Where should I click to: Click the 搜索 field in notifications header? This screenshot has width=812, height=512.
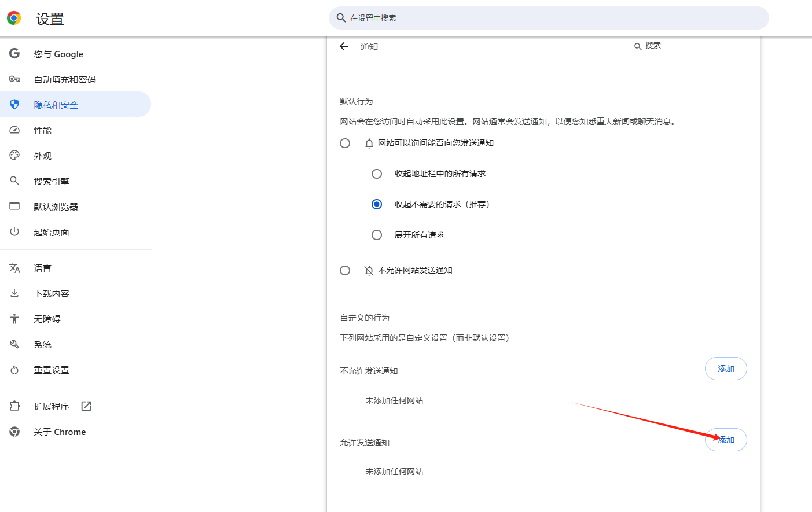(696, 46)
